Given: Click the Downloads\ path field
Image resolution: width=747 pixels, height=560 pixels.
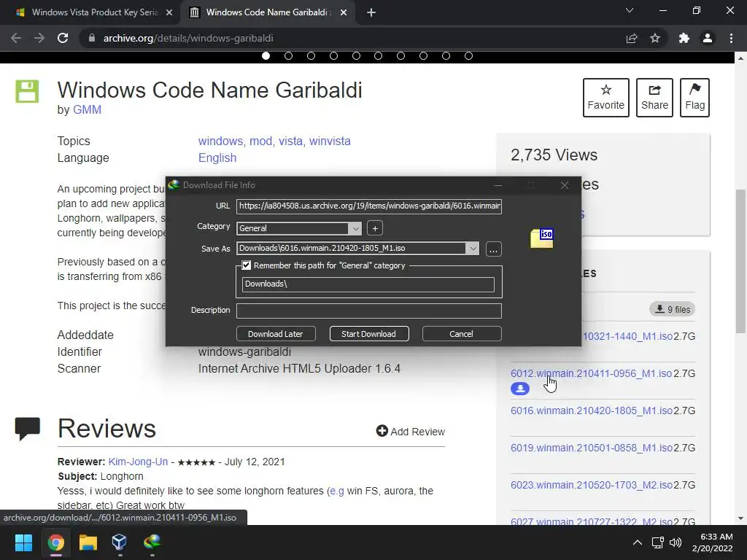Looking at the screenshot, I should pos(368,284).
